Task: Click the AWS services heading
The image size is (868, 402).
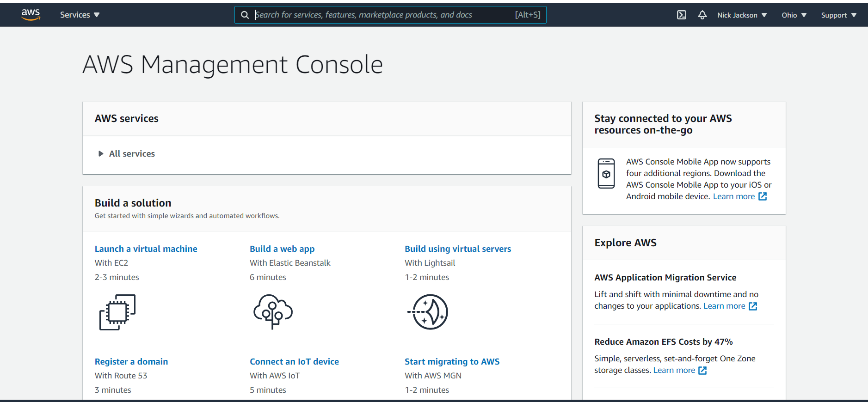Action: click(x=127, y=118)
